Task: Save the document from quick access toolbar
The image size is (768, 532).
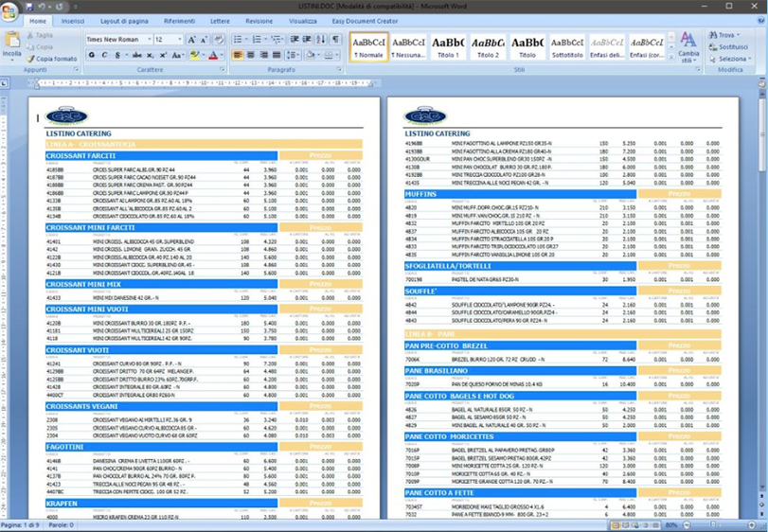Action: point(30,7)
